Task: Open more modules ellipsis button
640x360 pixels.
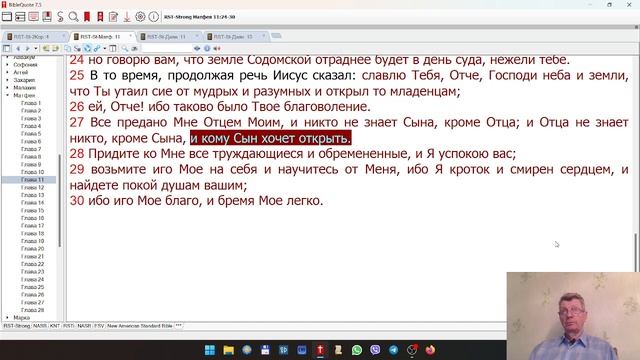Action: click(x=178, y=326)
